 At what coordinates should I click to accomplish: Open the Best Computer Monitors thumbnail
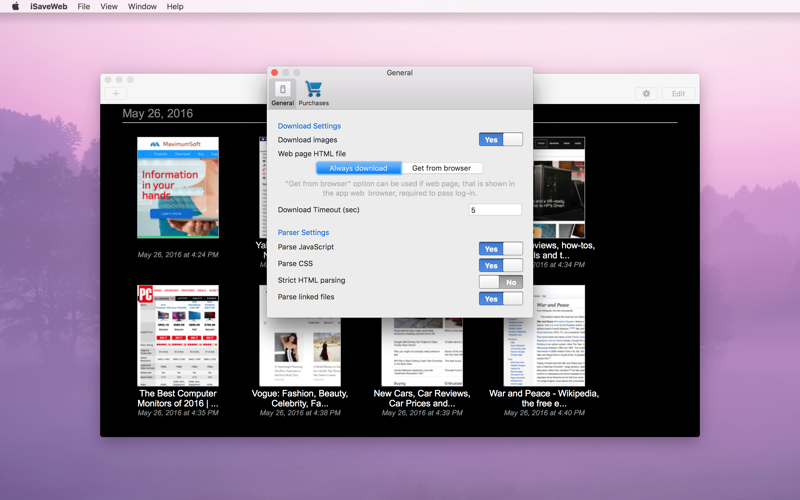[x=178, y=336]
